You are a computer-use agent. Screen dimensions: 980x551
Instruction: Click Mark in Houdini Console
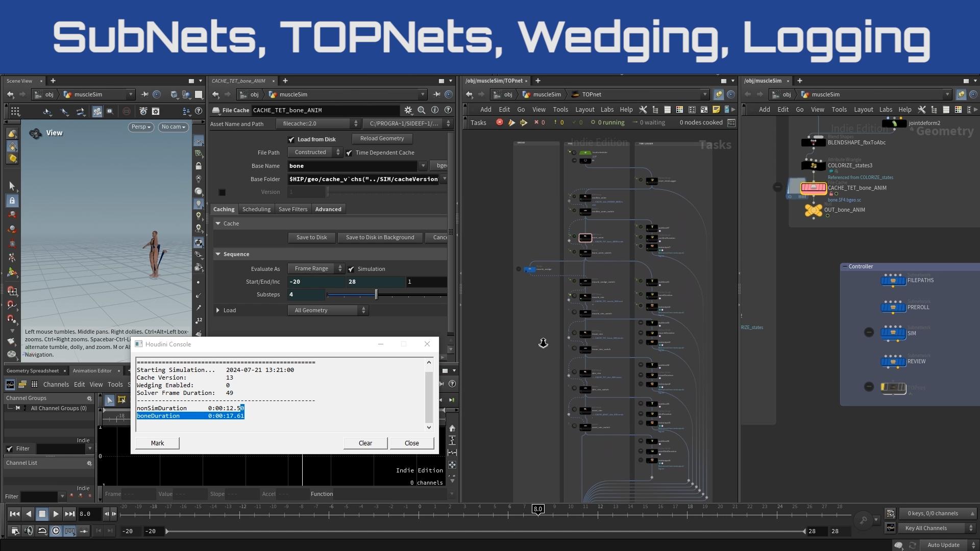[157, 443]
